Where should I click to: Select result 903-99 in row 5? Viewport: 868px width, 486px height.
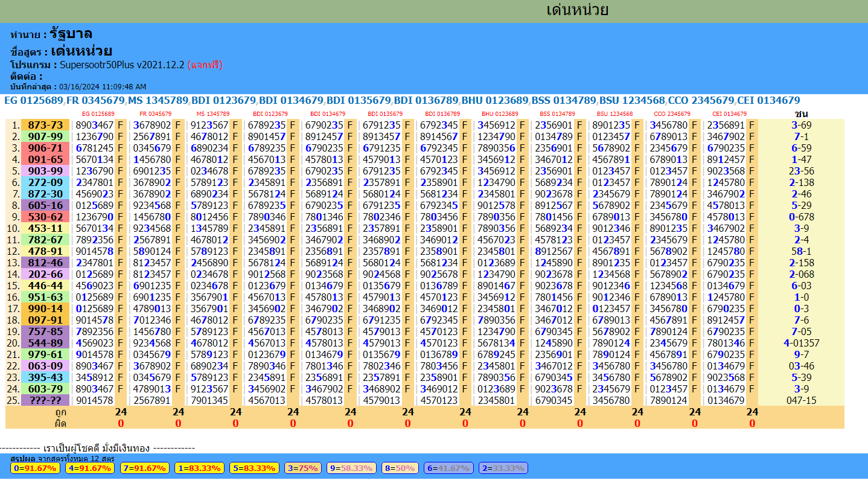tap(46, 171)
